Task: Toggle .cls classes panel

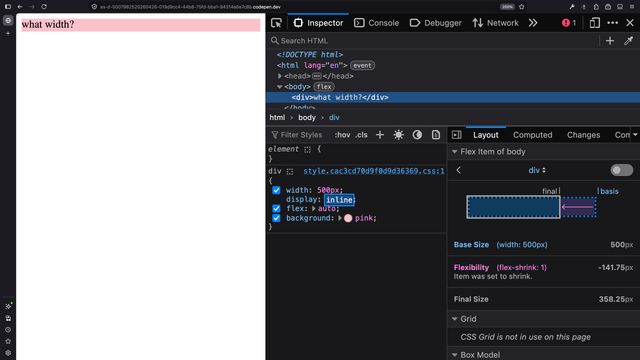Action: (361, 135)
